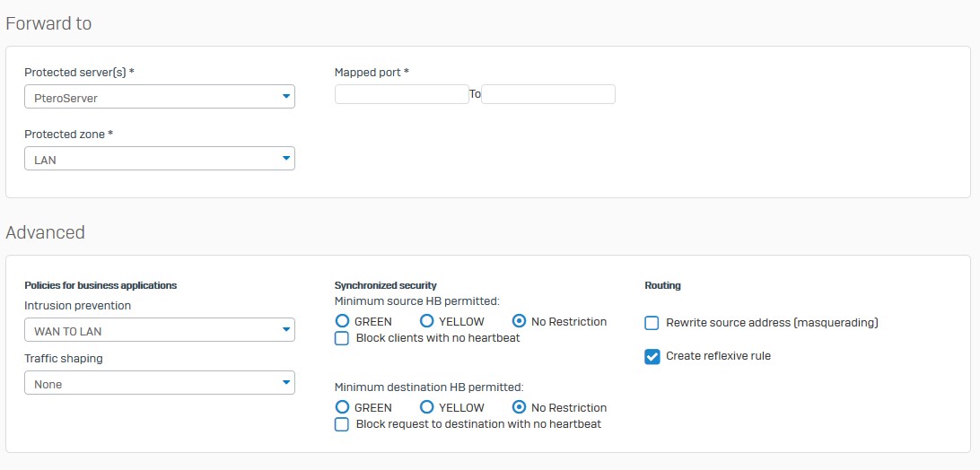Screen dimensions: 980x470
Task: Uncheck Create reflexive rule
Action: 652,356
